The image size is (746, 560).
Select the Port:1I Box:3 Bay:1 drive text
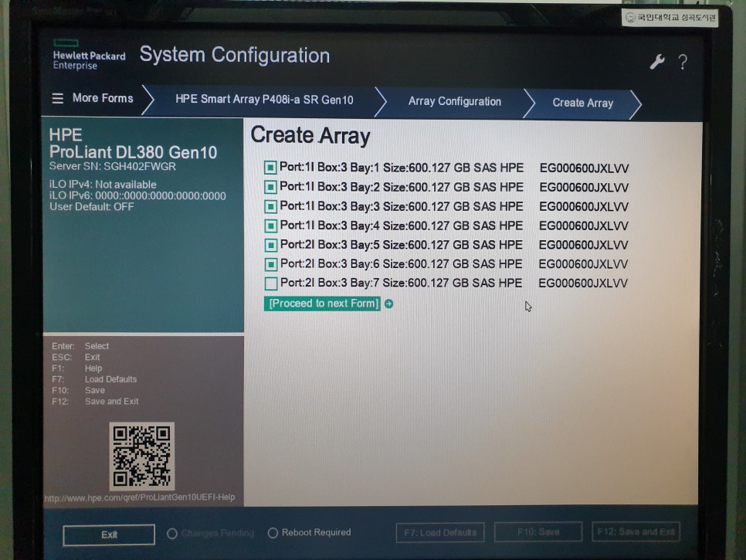click(402, 168)
